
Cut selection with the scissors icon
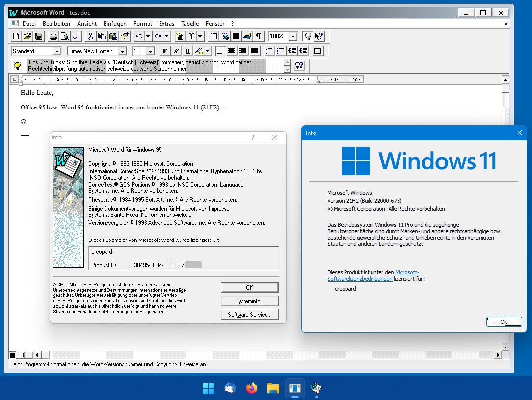tap(90, 36)
